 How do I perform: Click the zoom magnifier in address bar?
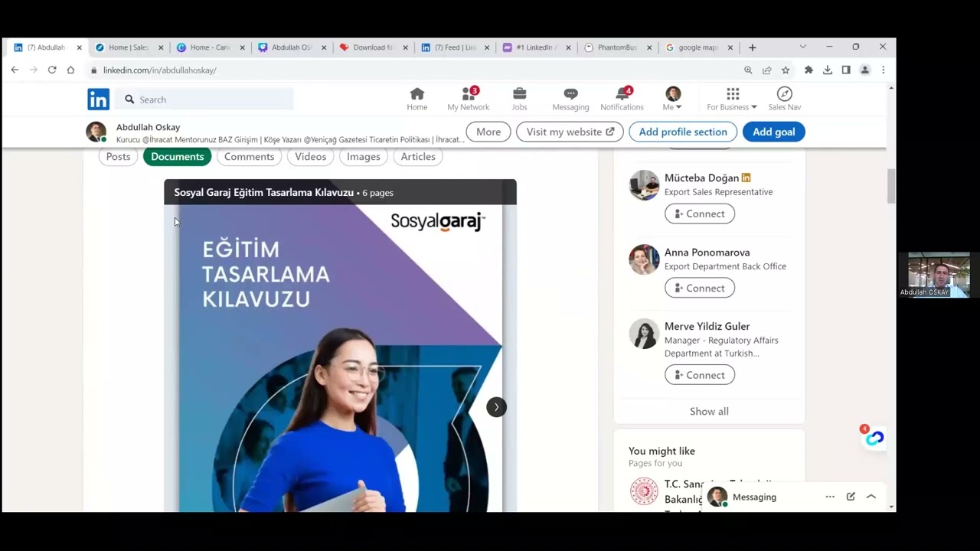point(748,70)
